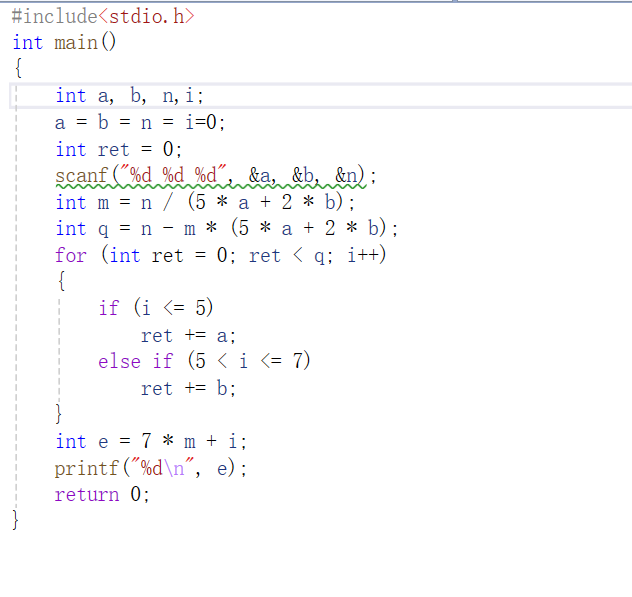Click the 'int main()' declaration line
Screen dimensions: 632x597
pos(64,42)
